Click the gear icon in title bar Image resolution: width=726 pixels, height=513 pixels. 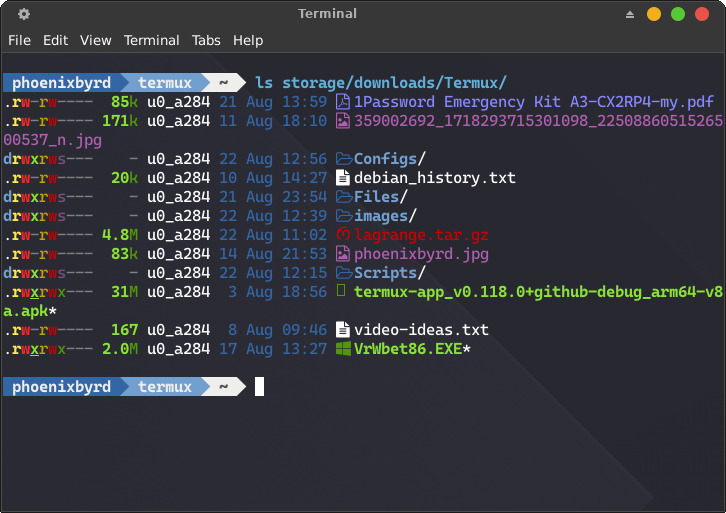click(x=24, y=14)
